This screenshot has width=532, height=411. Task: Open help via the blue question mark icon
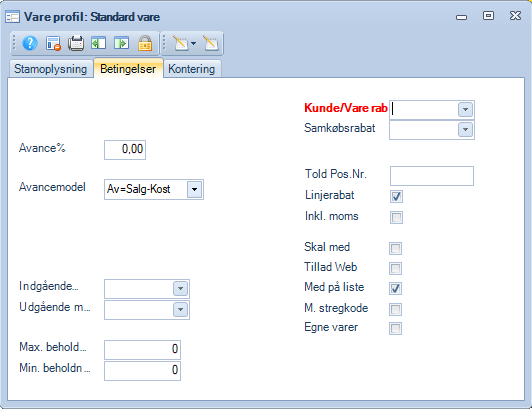coord(30,43)
